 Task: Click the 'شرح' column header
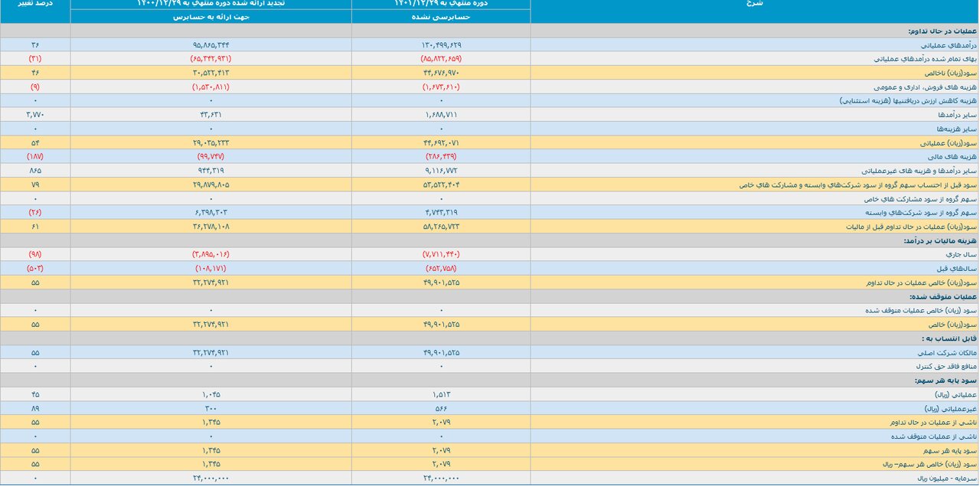[753, 4]
